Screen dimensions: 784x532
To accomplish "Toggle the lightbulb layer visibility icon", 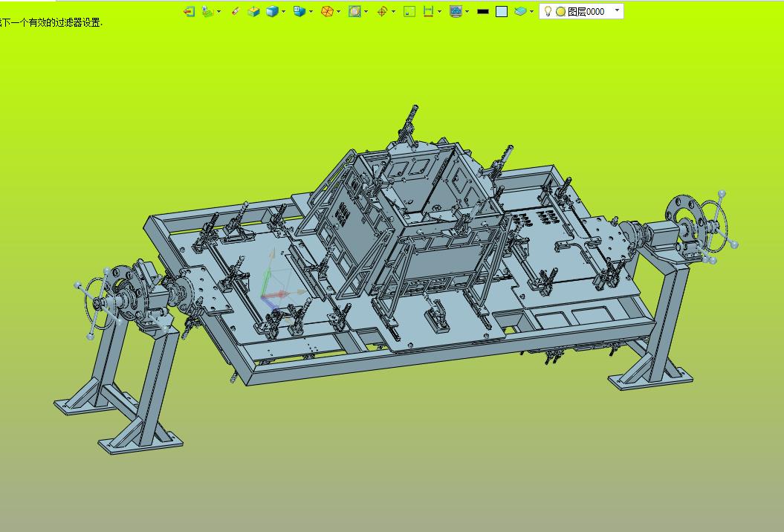I will click(x=548, y=11).
